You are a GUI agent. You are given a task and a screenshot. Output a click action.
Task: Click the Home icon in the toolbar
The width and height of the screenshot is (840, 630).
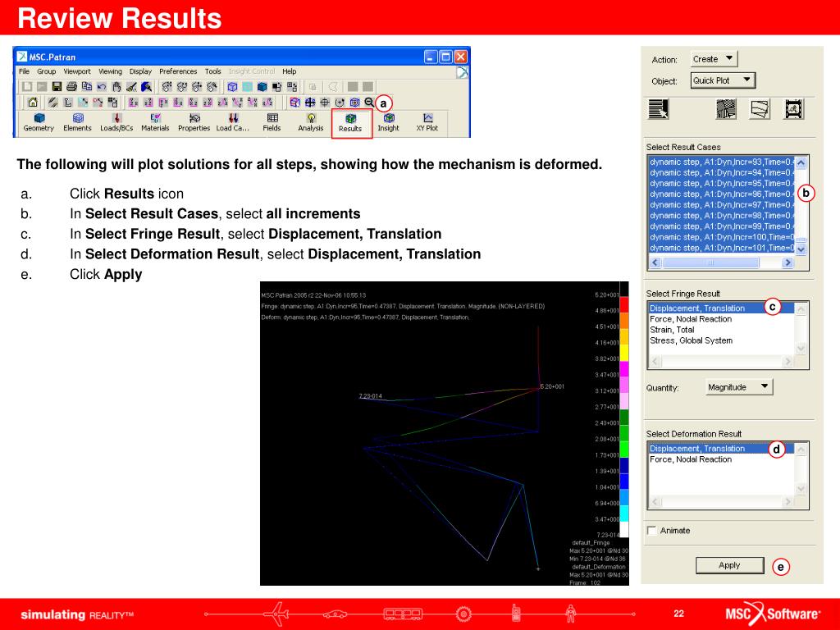(33, 102)
